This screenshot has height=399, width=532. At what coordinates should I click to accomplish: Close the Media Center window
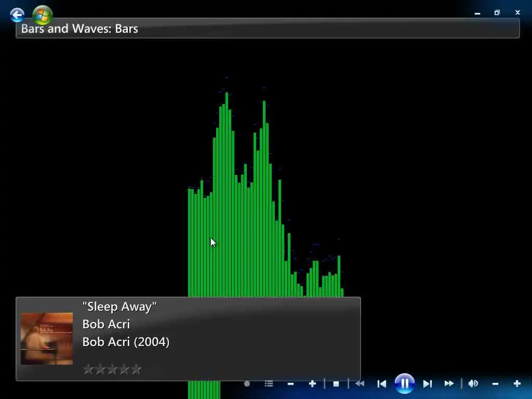click(517, 12)
